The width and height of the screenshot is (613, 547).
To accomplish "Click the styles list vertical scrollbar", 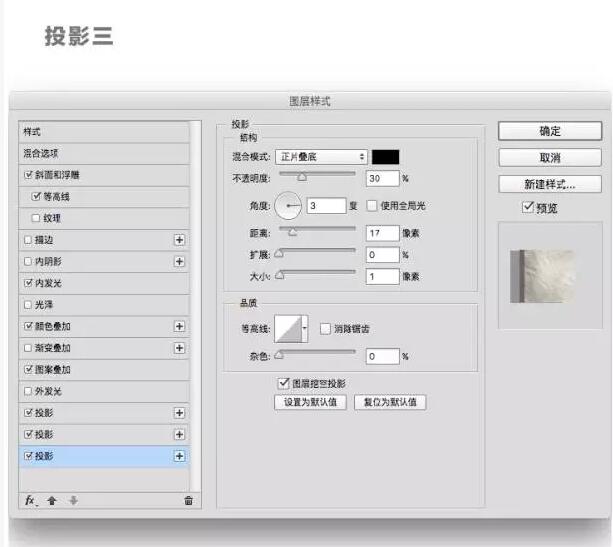I will coord(195,306).
